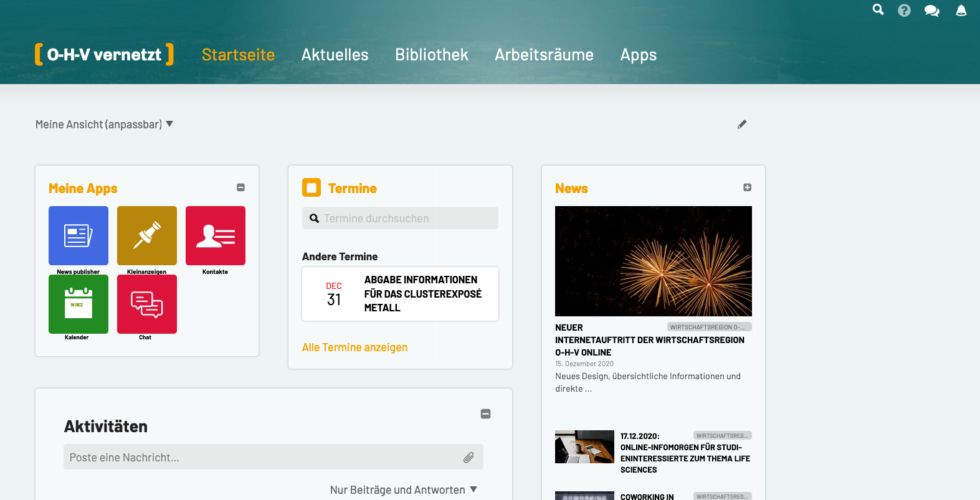Open the Chat app tile
The height and width of the screenshot is (500, 980).
pos(147,304)
